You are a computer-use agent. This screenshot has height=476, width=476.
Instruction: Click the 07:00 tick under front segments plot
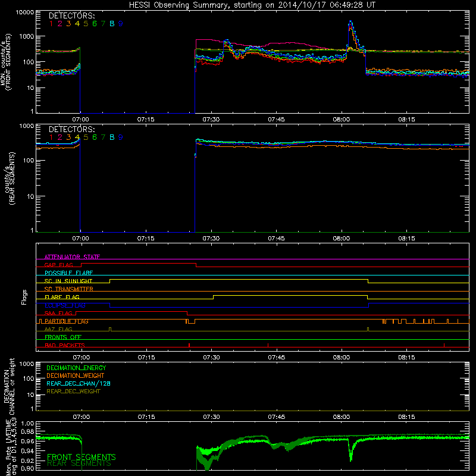pos(80,120)
